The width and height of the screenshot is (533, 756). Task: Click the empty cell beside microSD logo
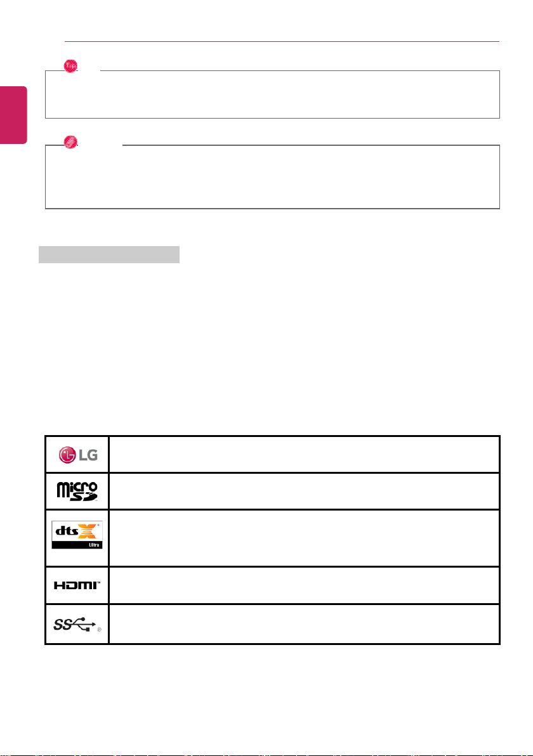tap(304, 492)
